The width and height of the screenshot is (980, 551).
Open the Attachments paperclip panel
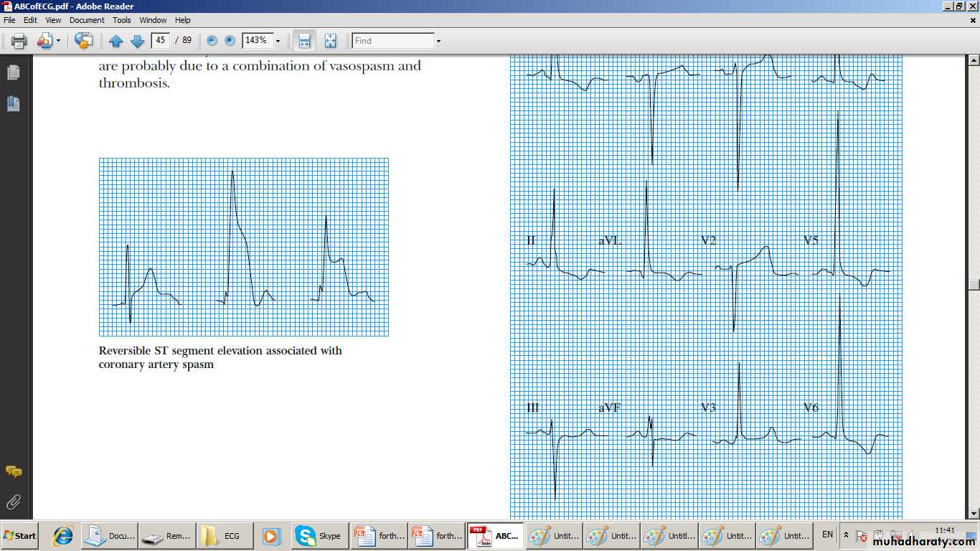pos(14,501)
